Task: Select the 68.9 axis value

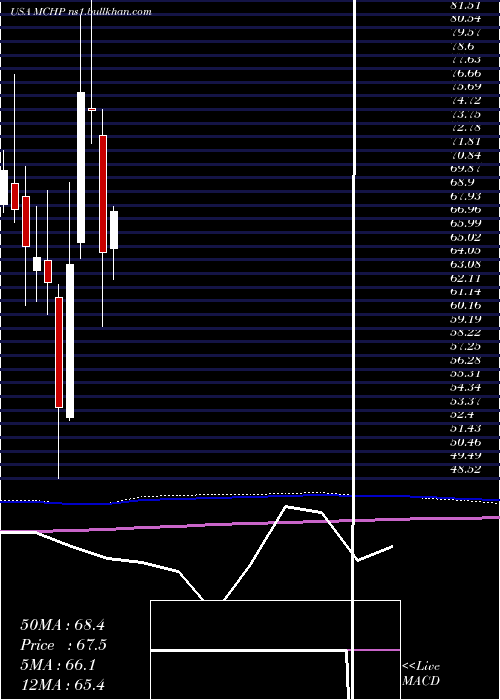Action: click(x=462, y=183)
